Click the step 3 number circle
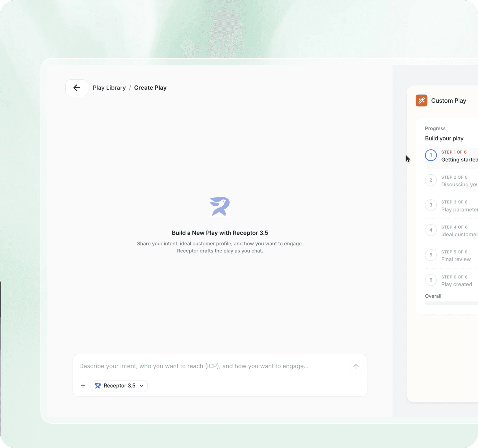Screen dimensions: 478x448 pos(431,205)
